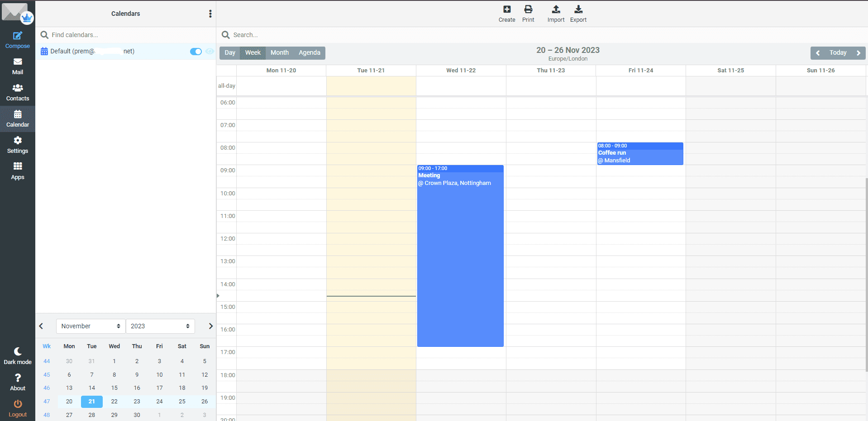Open the 2023 year dropdown
This screenshot has height=421, width=868.
tap(160, 326)
